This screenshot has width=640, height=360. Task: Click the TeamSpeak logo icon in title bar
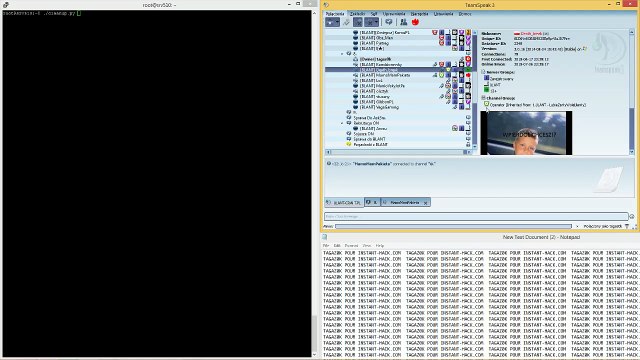click(326, 5)
